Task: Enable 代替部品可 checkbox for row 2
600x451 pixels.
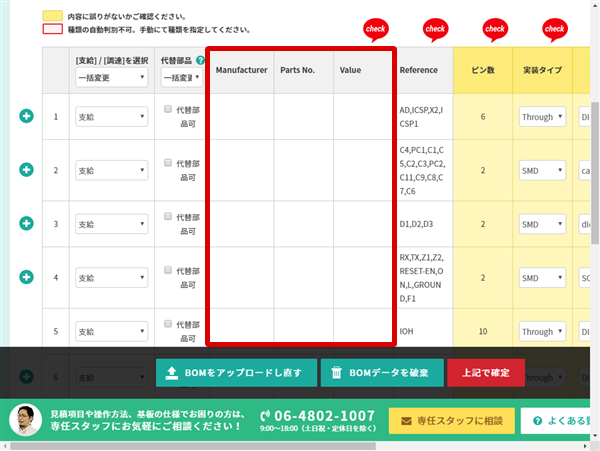Action: click(x=168, y=163)
